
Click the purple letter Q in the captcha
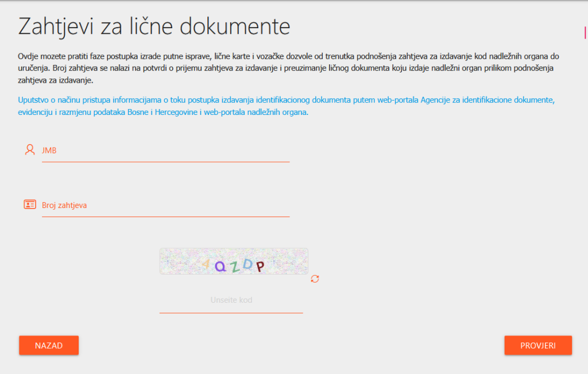pyautogui.click(x=220, y=265)
